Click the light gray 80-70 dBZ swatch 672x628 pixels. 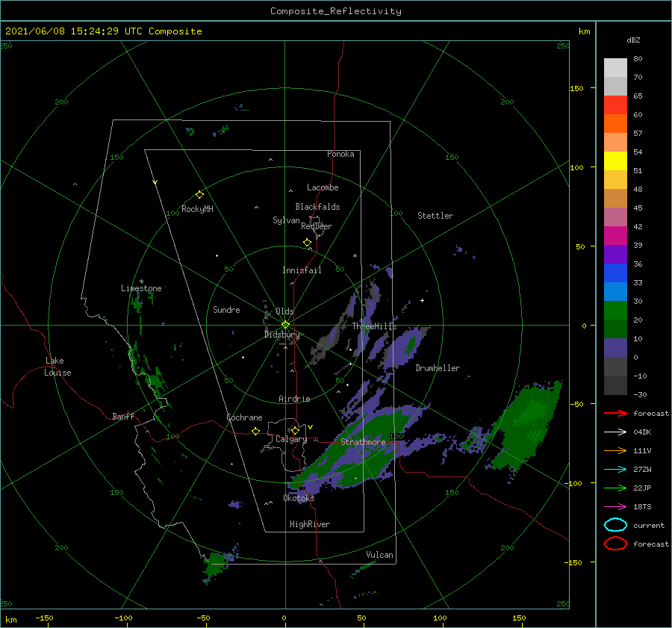coord(615,68)
